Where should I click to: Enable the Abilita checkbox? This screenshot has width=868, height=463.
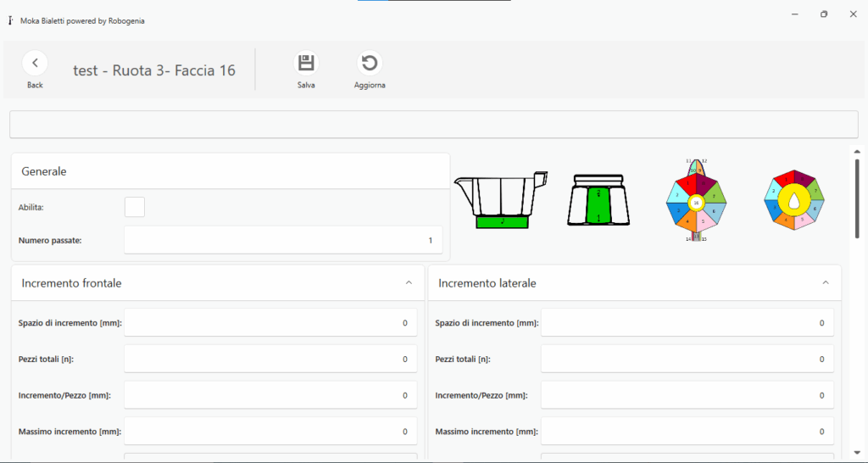click(135, 207)
